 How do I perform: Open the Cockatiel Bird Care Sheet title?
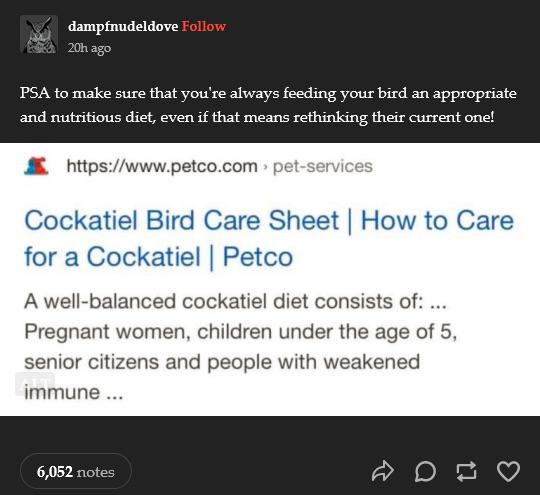pyautogui.click(x=269, y=238)
